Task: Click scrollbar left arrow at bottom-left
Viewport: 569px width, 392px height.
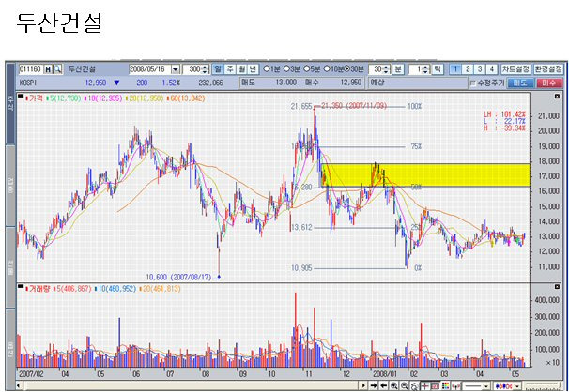Action: click(18, 385)
